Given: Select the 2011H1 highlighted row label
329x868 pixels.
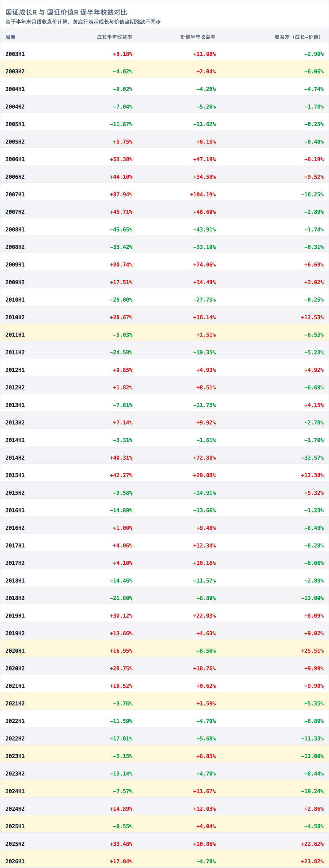Looking at the screenshot, I should (15, 335).
